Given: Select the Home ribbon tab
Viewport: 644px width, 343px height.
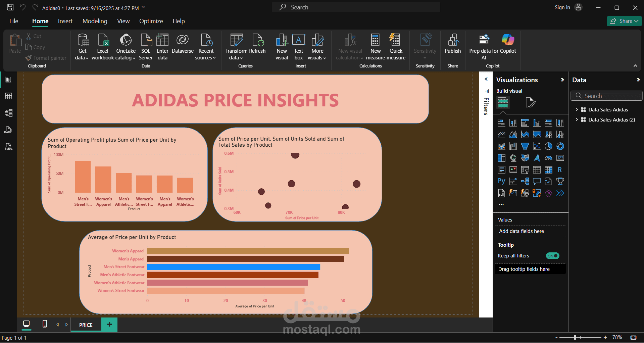Looking at the screenshot, I should pyautogui.click(x=40, y=21).
